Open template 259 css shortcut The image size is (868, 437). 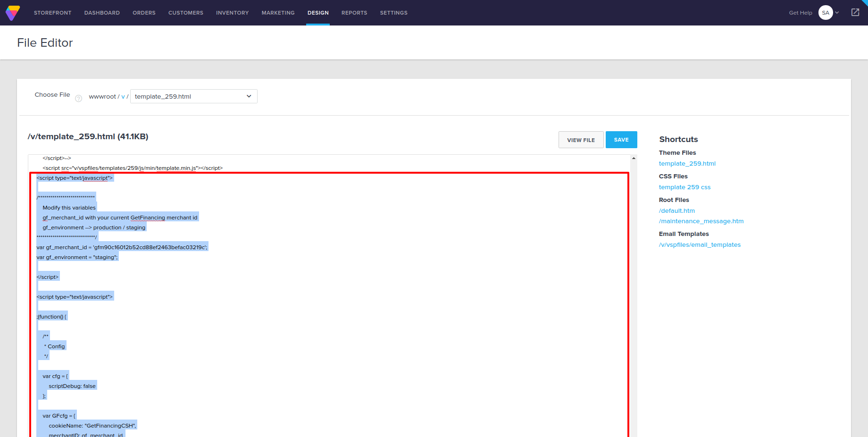pyautogui.click(x=684, y=187)
